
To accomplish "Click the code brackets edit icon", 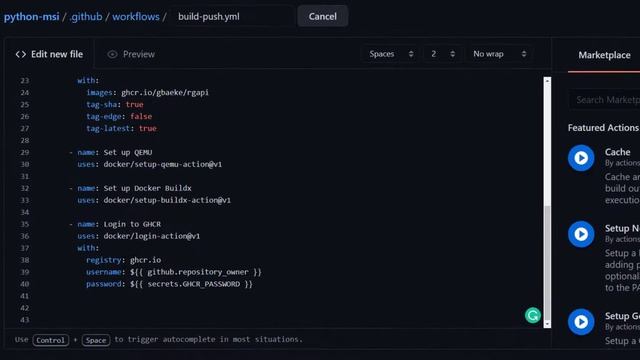I will 21,54.
